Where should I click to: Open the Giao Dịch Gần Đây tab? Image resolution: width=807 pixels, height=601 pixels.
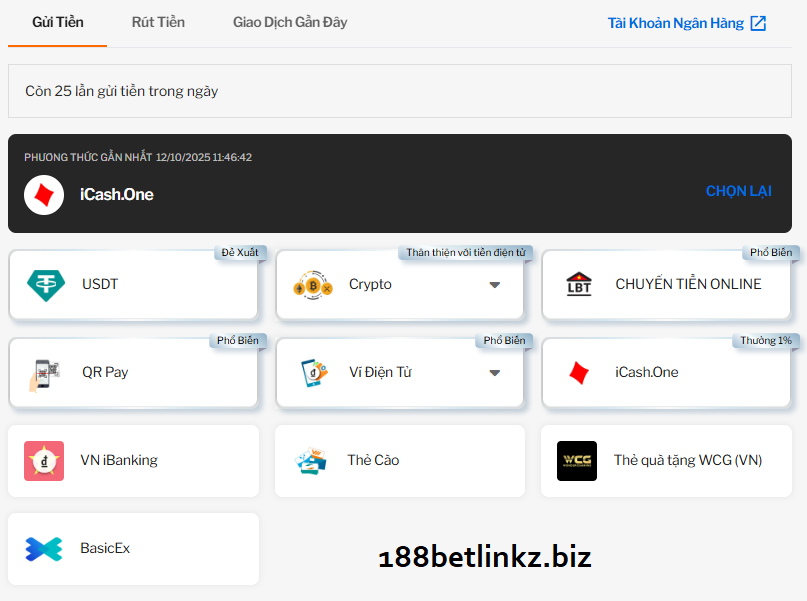(290, 22)
